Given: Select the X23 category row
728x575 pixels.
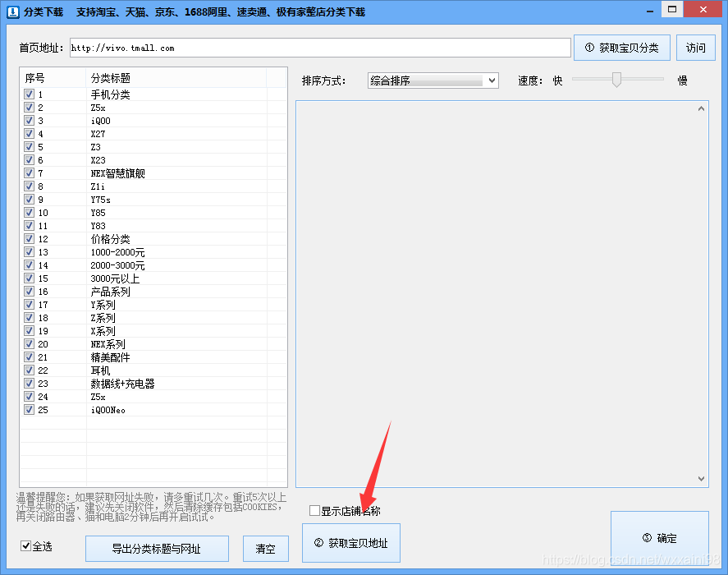Looking at the screenshot, I should [153, 160].
